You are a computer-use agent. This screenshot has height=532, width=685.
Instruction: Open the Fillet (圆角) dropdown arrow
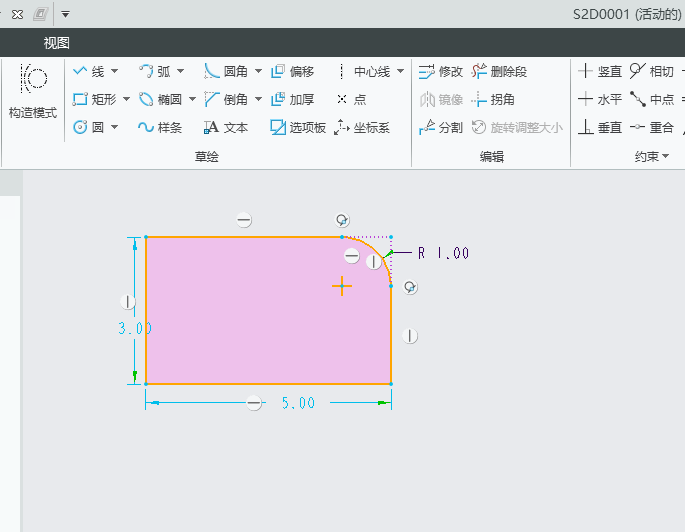coord(258,71)
